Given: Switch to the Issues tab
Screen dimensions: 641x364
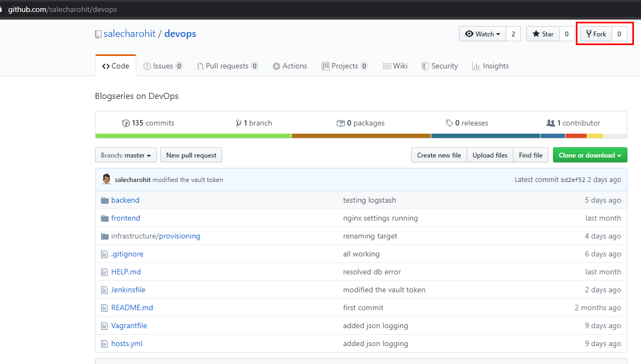Looking at the screenshot, I should [162, 66].
